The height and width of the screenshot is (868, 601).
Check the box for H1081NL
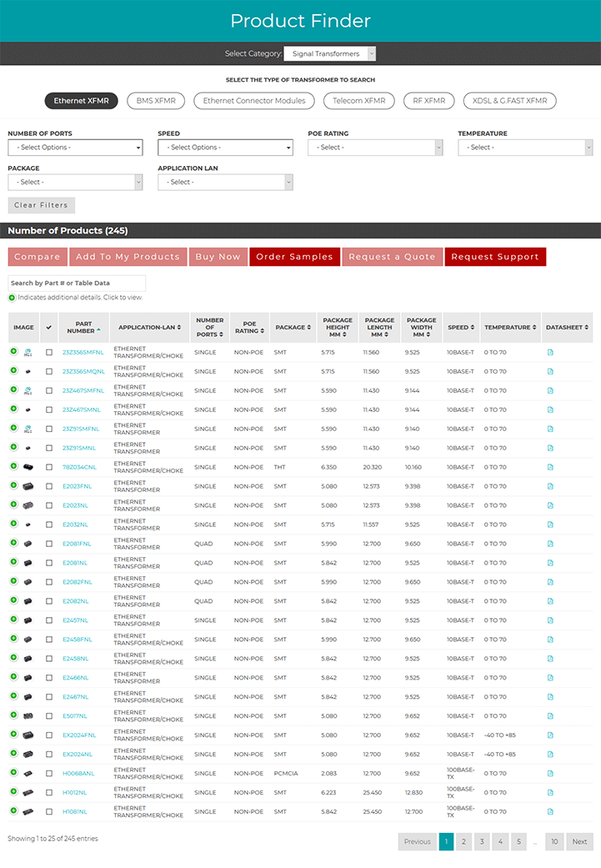click(x=49, y=812)
